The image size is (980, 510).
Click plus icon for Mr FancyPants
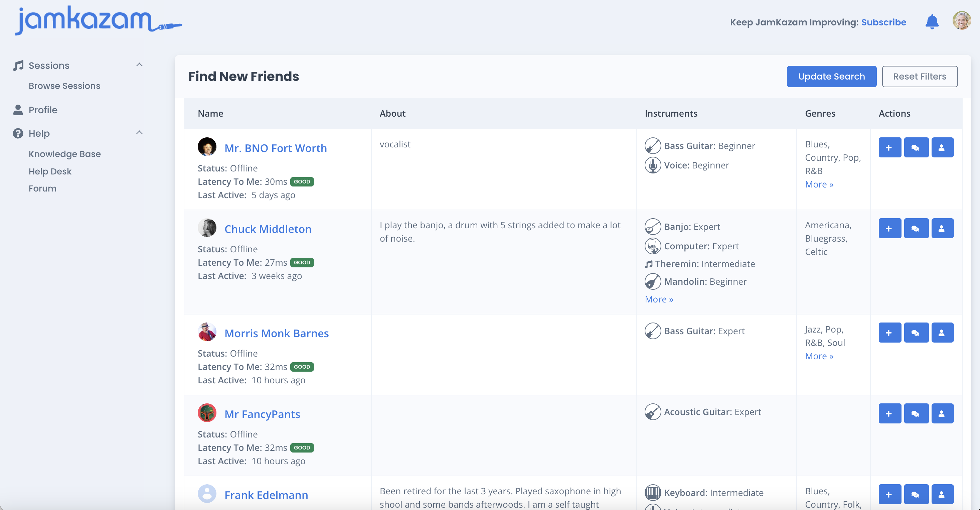tap(889, 414)
